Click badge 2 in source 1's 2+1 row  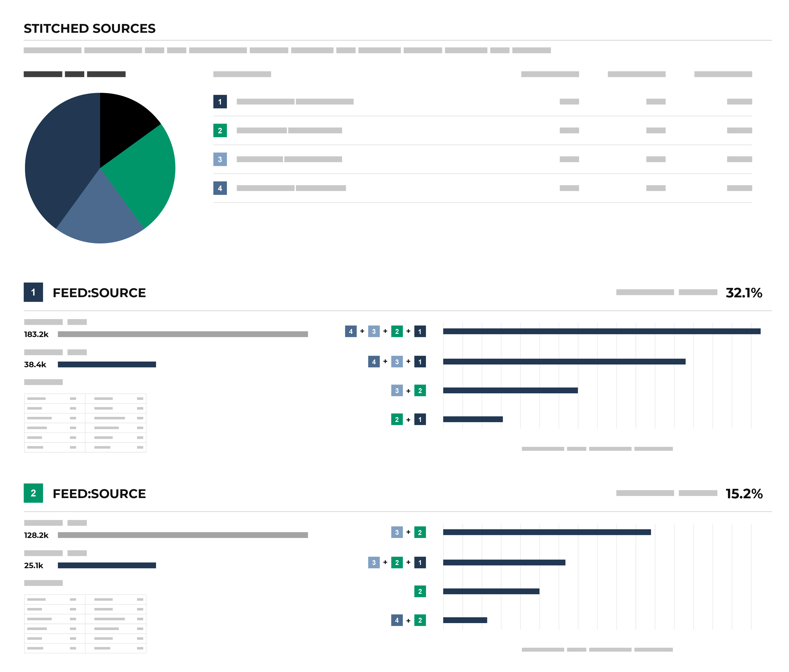397,419
